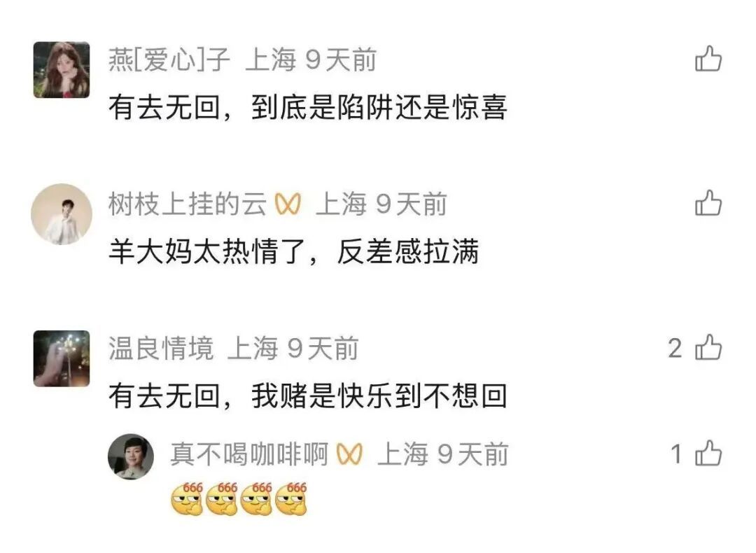This screenshot has width=756, height=553.
Task: Tap the last 666 emoji sticker
Action: pos(291,498)
